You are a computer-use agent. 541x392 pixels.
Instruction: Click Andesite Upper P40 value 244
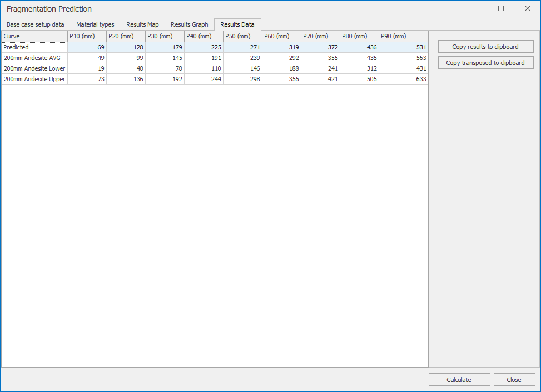204,79
